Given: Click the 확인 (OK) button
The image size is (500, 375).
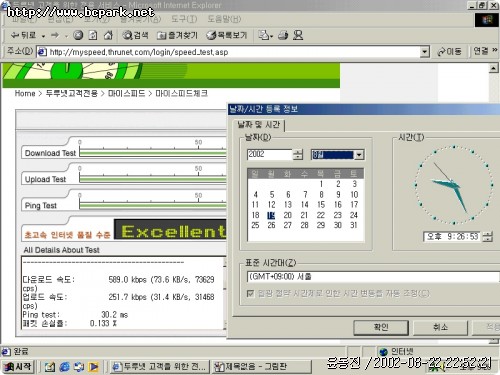Looking at the screenshot, I should [x=381, y=327].
